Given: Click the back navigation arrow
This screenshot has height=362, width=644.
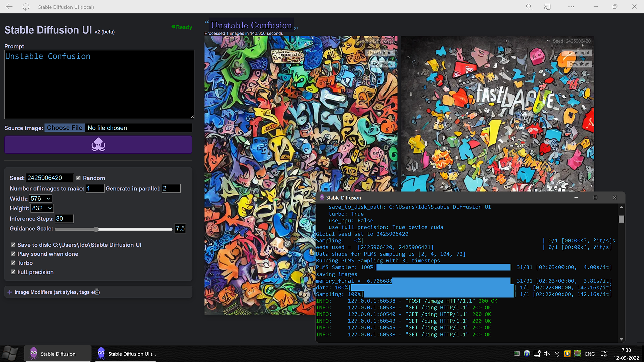Looking at the screenshot, I should coord(9,7).
